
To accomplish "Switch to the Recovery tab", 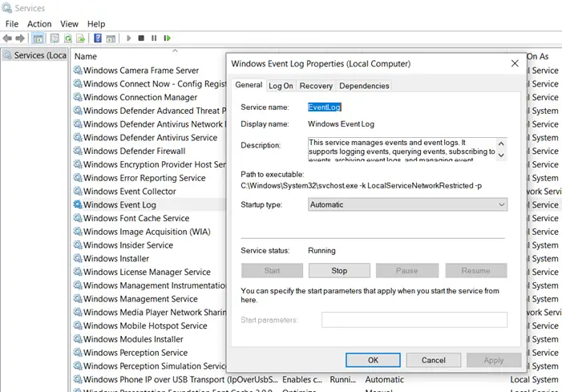I will point(316,86).
